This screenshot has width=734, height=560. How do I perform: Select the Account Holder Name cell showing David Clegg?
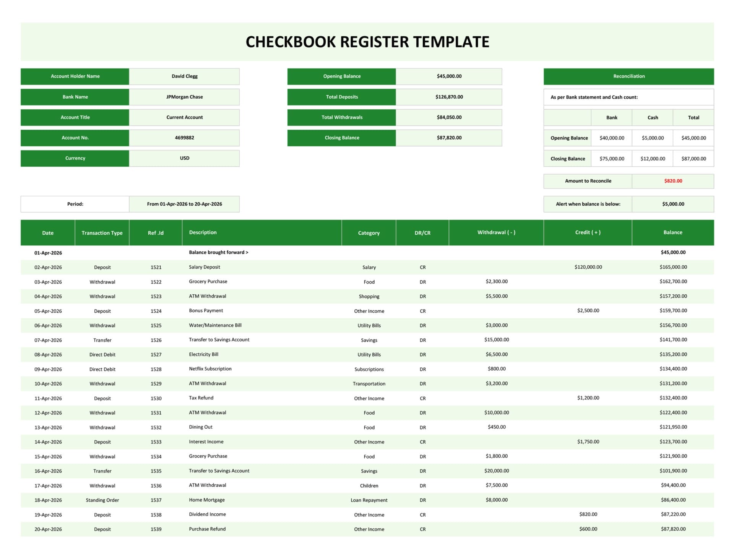(184, 76)
